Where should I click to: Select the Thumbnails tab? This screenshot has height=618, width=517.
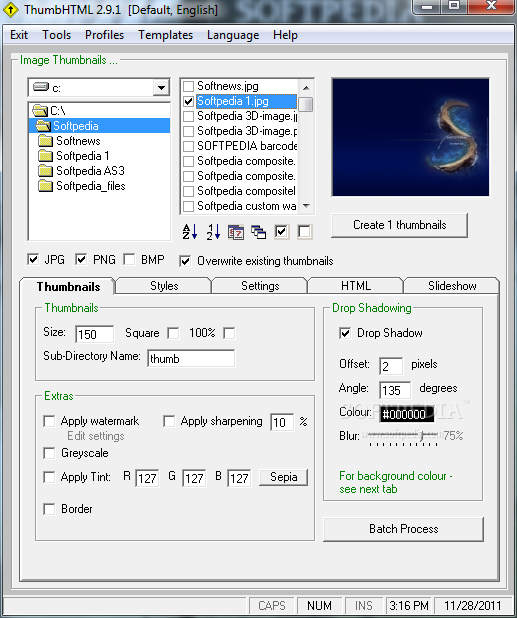point(68,287)
